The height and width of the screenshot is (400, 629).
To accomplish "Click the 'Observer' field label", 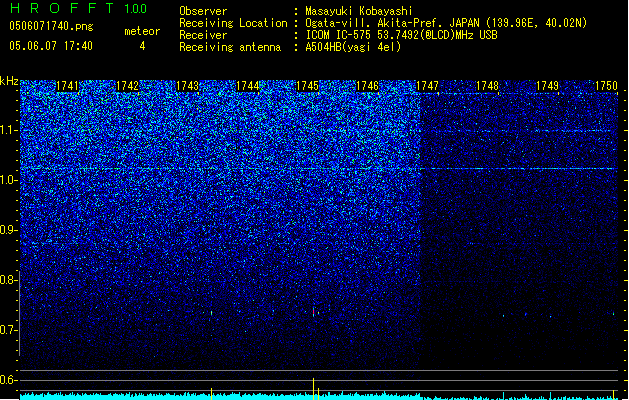I will coord(203,11).
